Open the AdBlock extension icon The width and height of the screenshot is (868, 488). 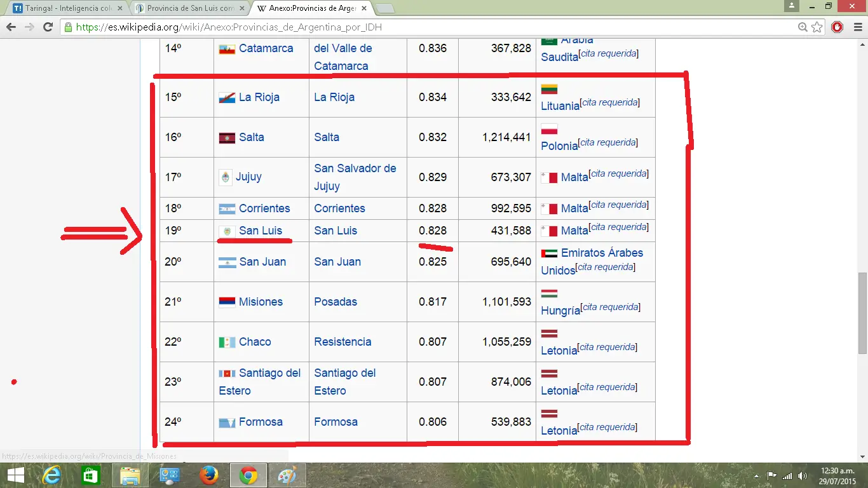click(x=837, y=27)
